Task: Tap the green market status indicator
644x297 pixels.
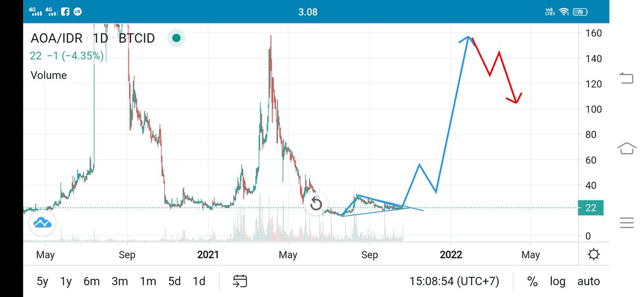Action: click(176, 38)
